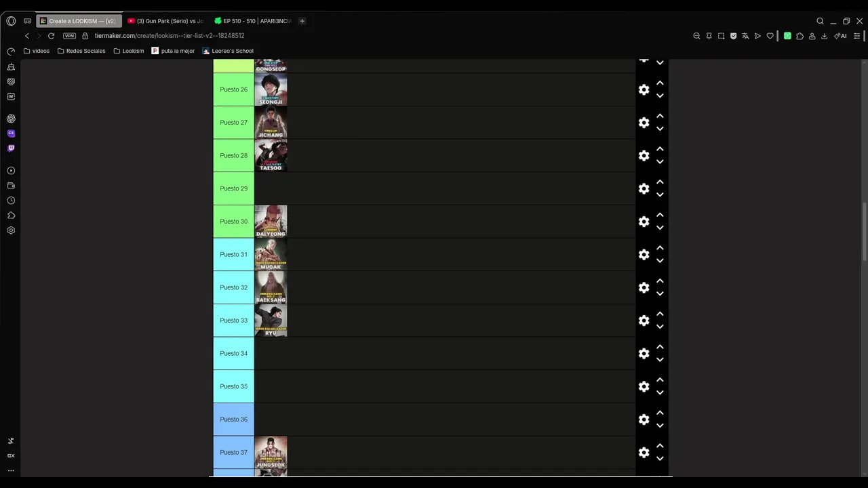Click the zoom out magnifier icon

pyautogui.click(x=696, y=36)
